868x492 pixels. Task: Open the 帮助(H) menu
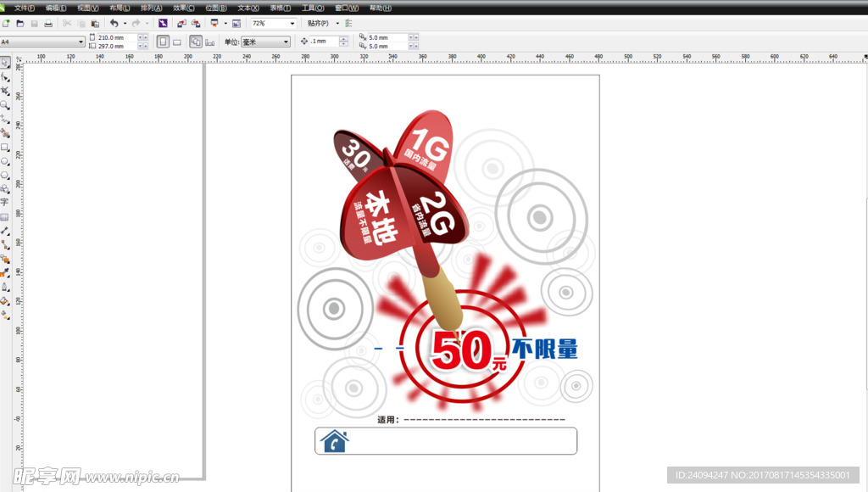pos(381,8)
